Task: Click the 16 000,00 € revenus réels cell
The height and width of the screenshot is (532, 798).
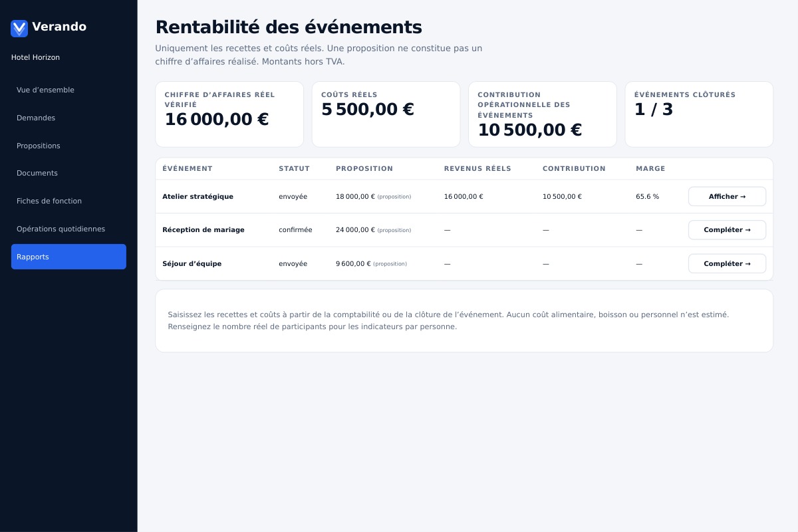Action: click(x=464, y=197)
